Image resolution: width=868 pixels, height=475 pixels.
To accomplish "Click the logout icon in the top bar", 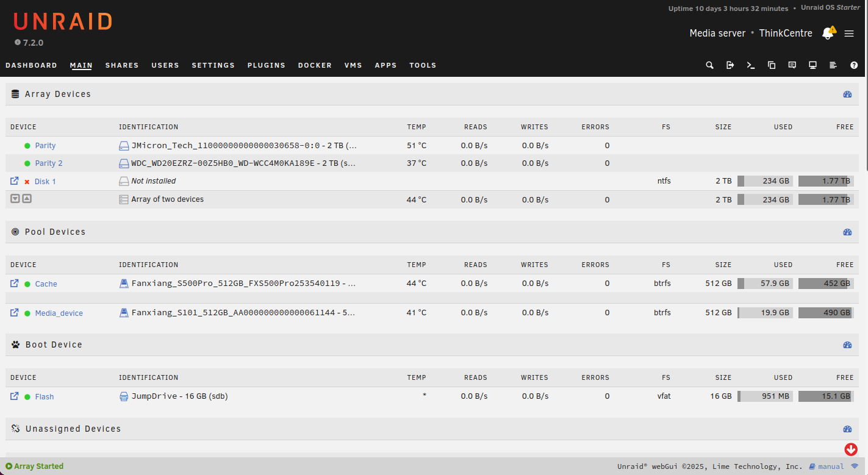I will 730,65.
